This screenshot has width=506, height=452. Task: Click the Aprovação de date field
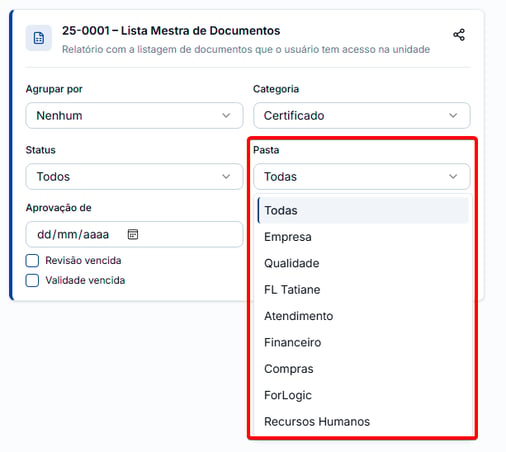tap(134, 234)
